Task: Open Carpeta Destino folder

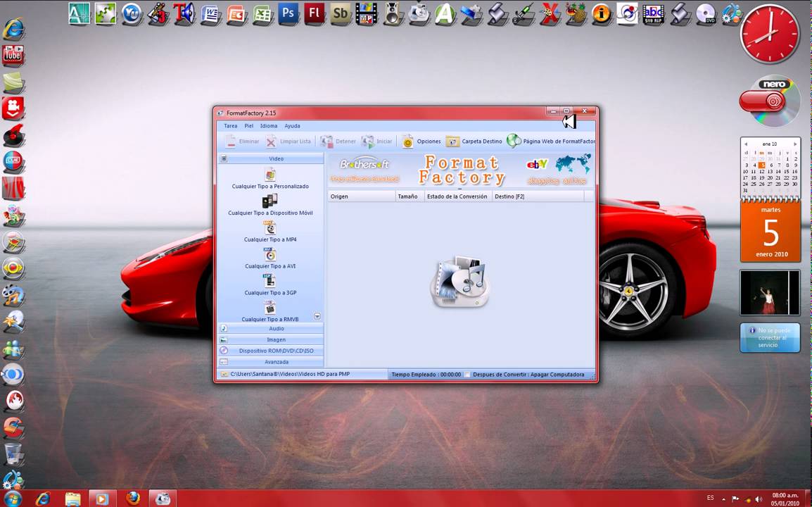Action: click(474, 141)
